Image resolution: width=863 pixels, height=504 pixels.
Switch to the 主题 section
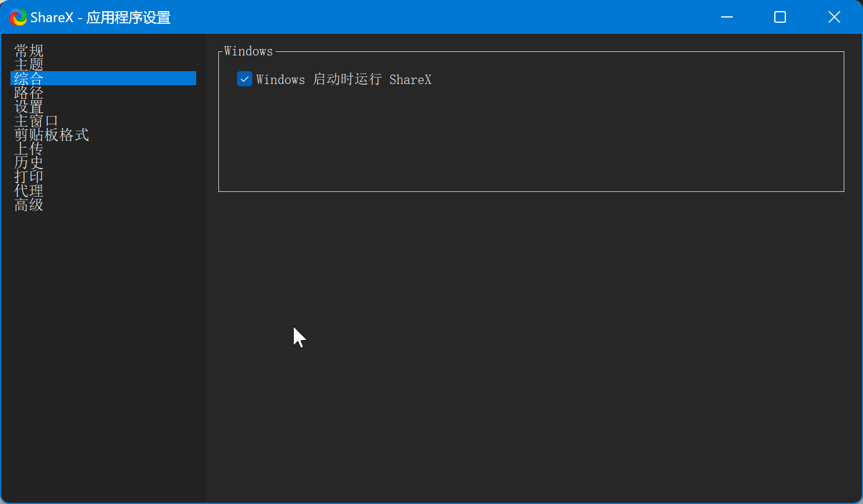click(x=29, y=65)
